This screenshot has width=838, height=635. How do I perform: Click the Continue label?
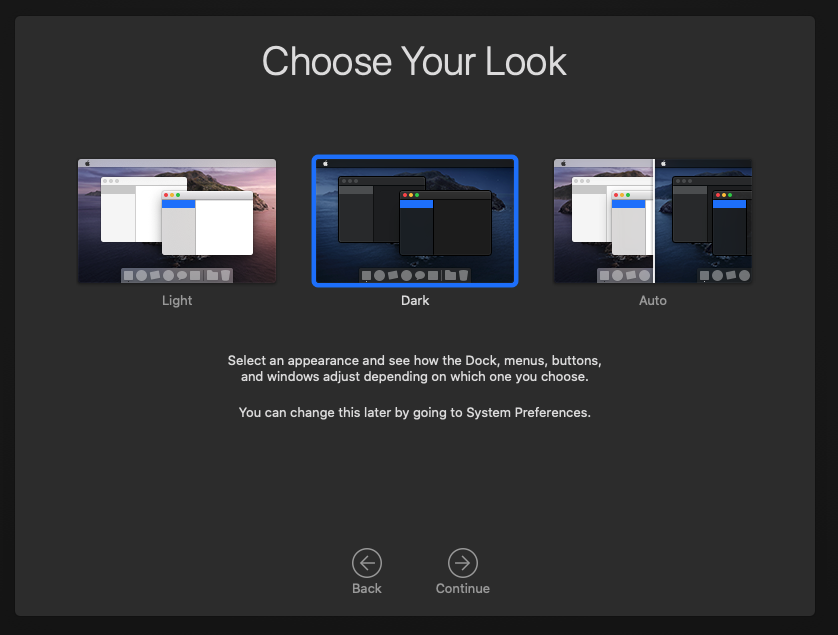(x=463, y=588)
